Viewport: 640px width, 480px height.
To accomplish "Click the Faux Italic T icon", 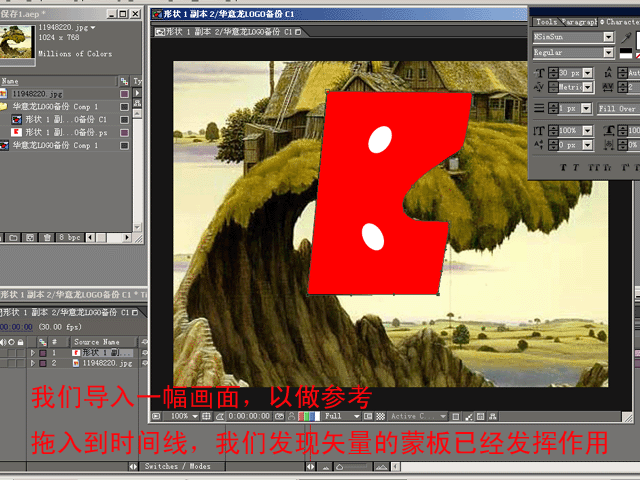I will (x=576, y=167).
